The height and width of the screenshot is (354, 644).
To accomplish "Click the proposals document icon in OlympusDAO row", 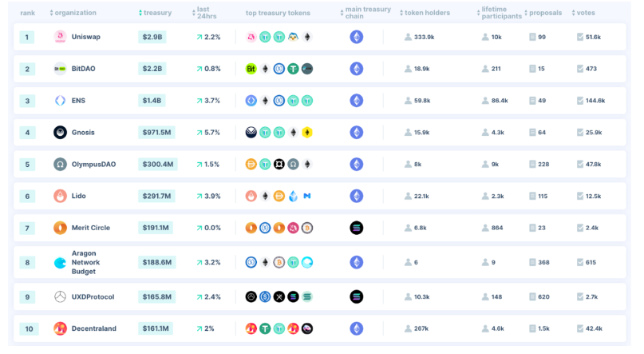I will coord(532,164).
